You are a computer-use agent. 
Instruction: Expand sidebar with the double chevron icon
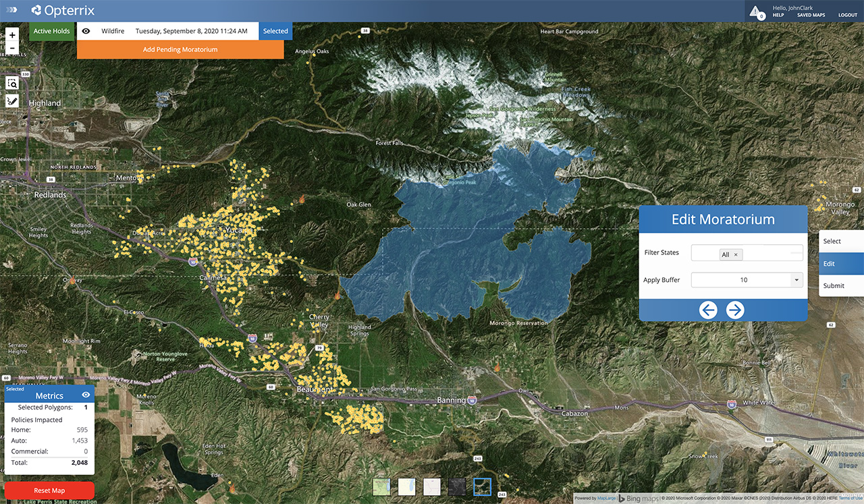tap(13, 10)
